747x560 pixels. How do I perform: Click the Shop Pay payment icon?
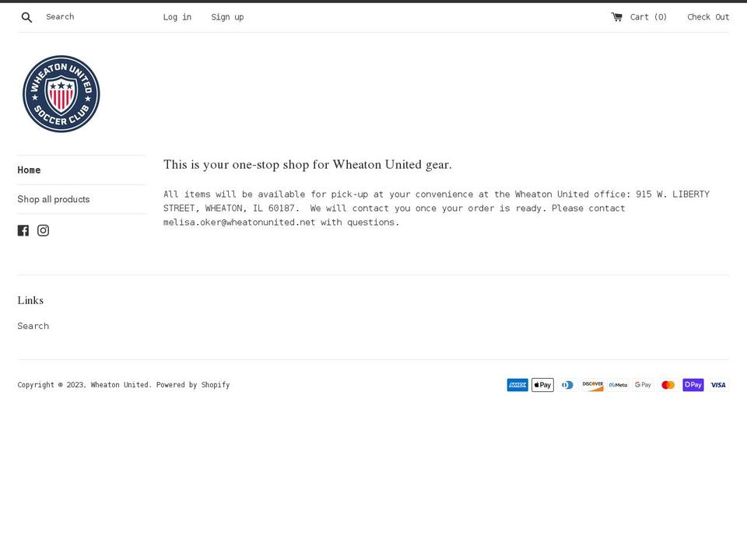click(x=693, y=385)
